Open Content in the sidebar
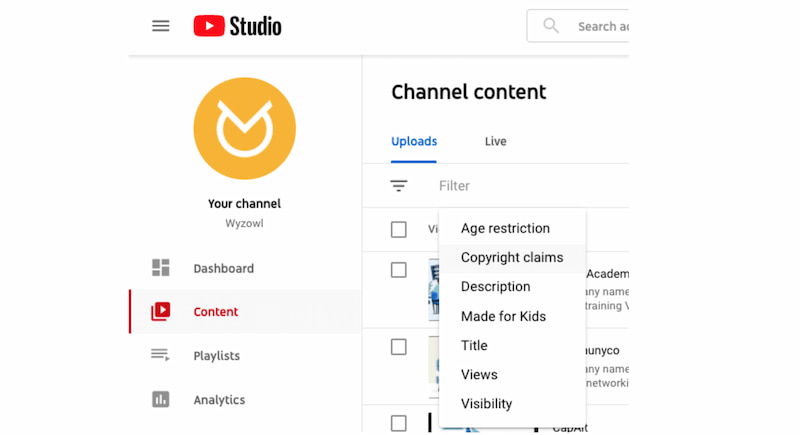The height and width of the screenshot is (435, 800). point(245,312)
